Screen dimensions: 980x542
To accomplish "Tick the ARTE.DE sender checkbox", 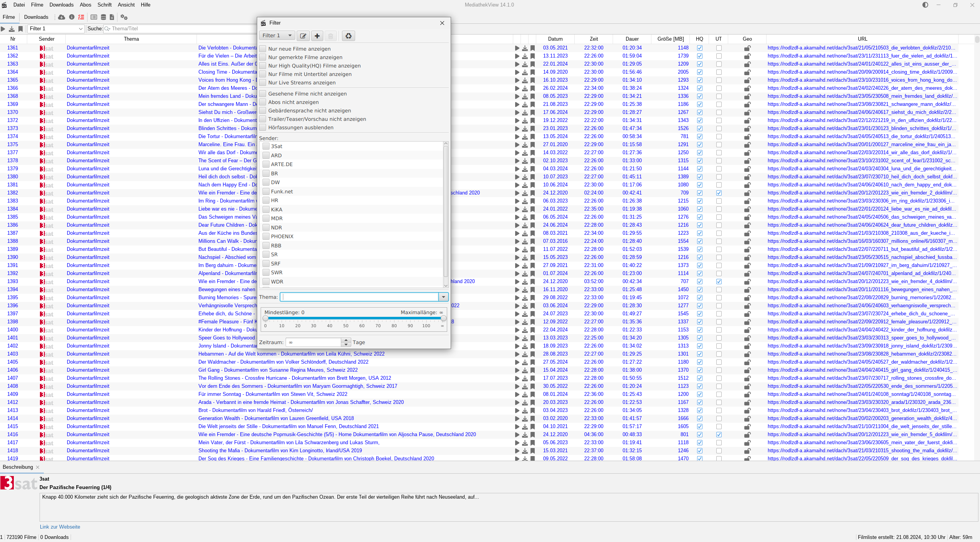I will (x=266, y=164).
